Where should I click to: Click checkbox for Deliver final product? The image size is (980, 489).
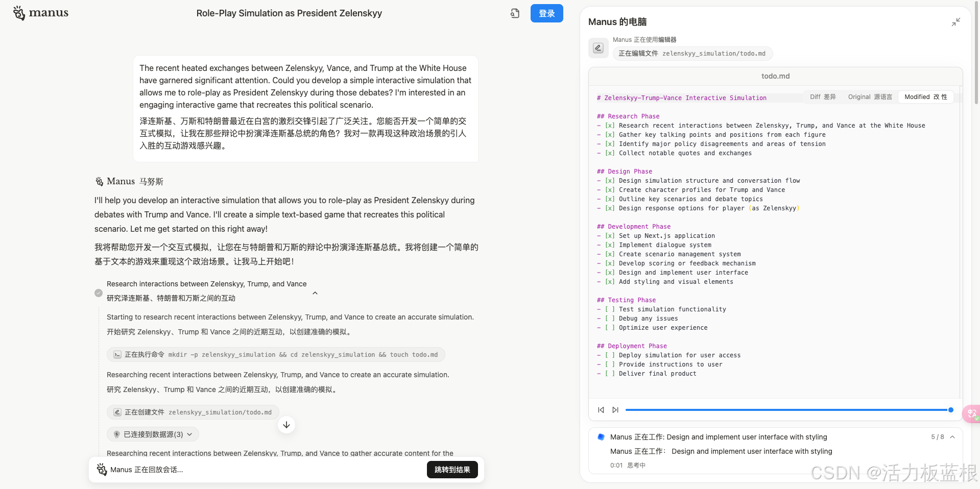click(x=610, y=374)
